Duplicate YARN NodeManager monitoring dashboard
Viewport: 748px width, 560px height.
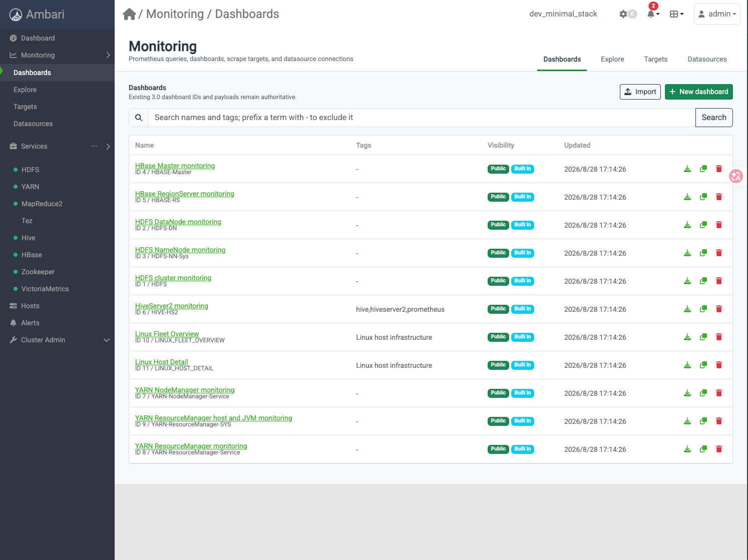coord(703,393)
